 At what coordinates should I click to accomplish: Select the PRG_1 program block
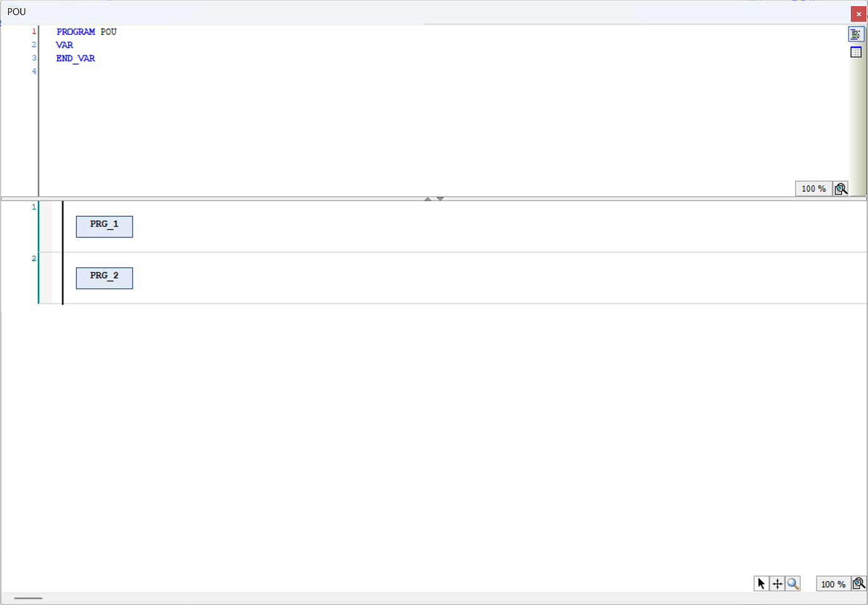click(104, 226)
